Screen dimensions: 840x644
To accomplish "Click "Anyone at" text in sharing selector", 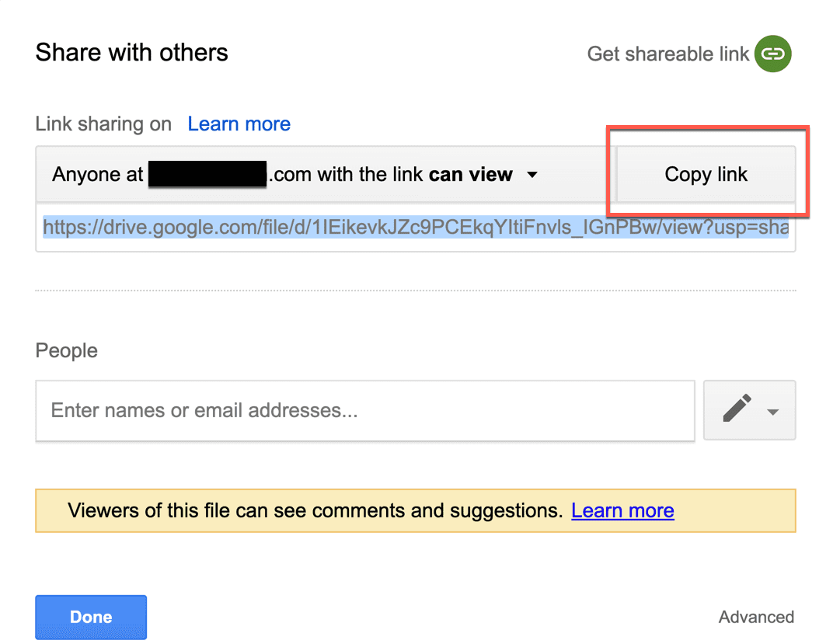I will coord(97,175).
